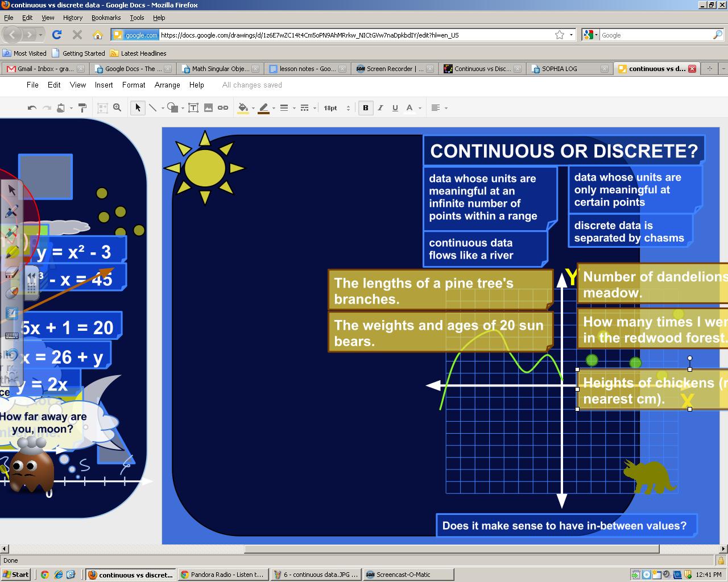Screen dimensions: 728x582
Task: Click the insert link icon
Action: 223,108
